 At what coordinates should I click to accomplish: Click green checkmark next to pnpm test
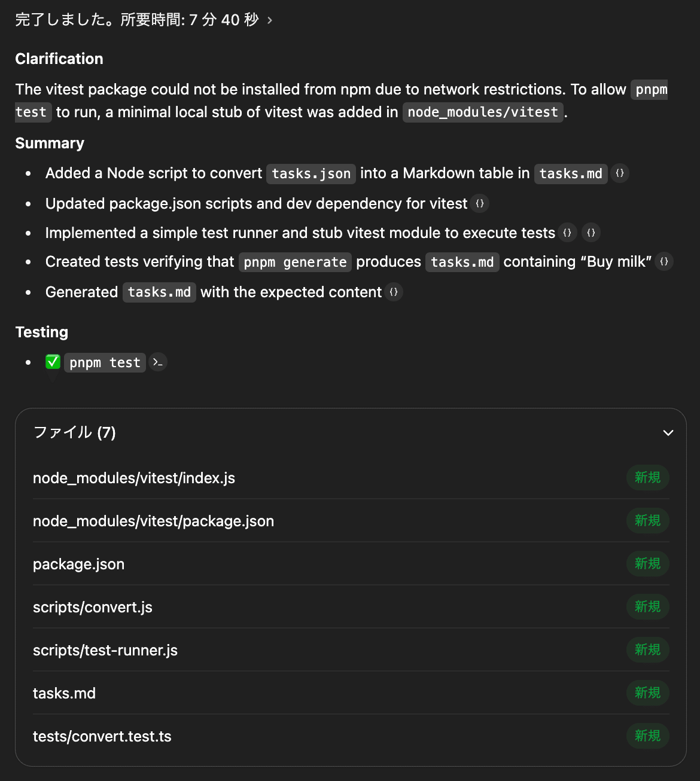click(53, 362)
